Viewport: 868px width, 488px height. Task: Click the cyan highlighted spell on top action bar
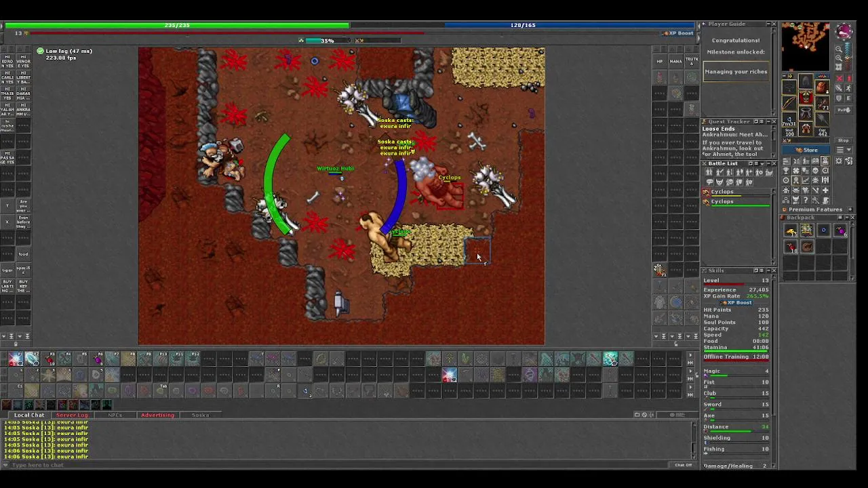610,359
